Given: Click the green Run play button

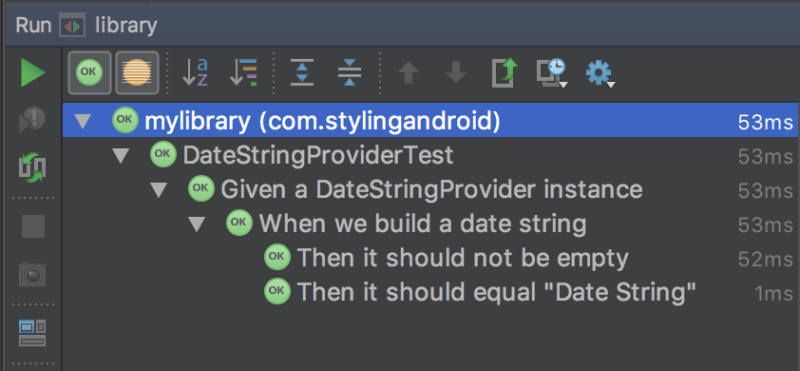Looking at the screenshot, I should click(x=33, y=72).
